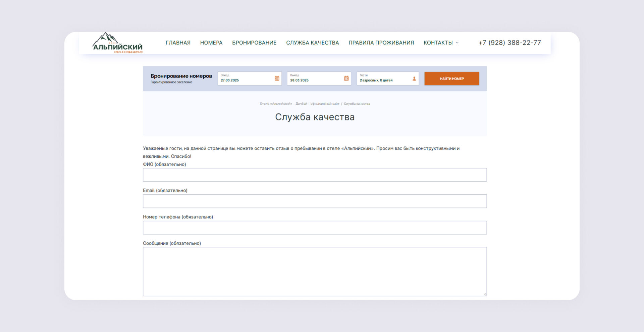Expand the КОНТАКТЫ submenu chevron
This screenshot has width=644, height=332.
click(x=457, y=43)
